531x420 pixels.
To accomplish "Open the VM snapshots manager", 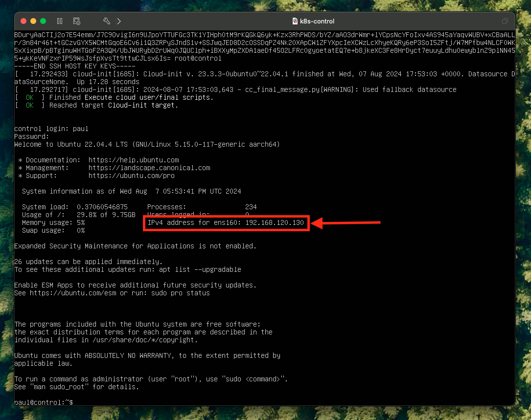I will (76, 21).
